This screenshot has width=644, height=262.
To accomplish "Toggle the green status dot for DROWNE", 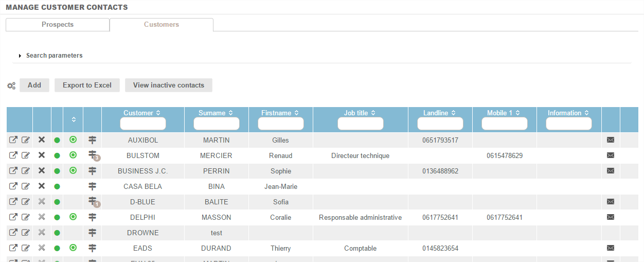I will pyautogui.click(x=57, y=233).
